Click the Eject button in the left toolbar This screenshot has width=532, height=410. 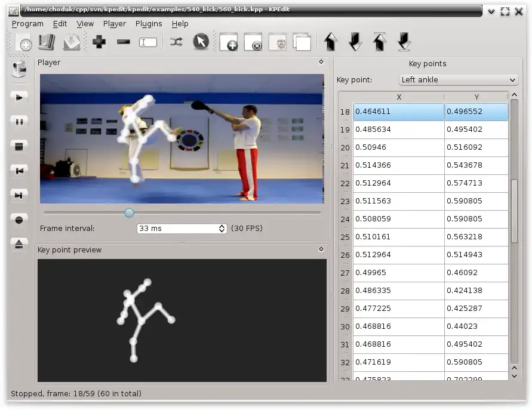click(x=19, y=243)
